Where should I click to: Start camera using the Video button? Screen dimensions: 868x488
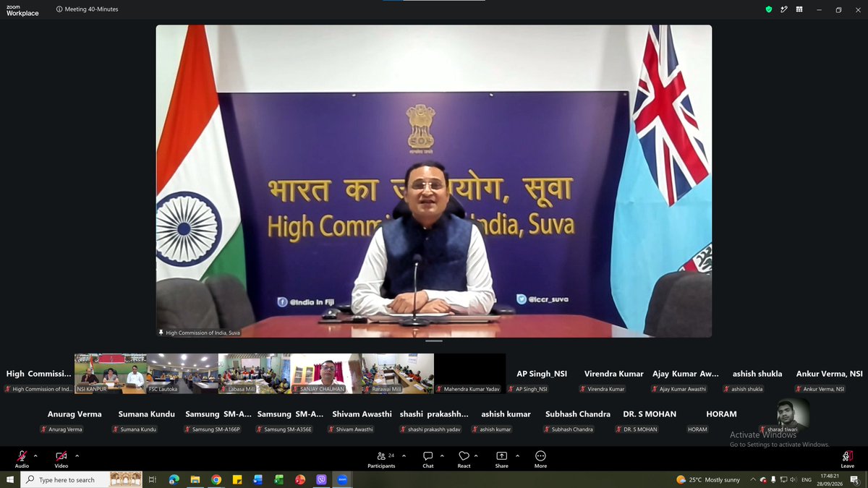(x=61, y=459)
